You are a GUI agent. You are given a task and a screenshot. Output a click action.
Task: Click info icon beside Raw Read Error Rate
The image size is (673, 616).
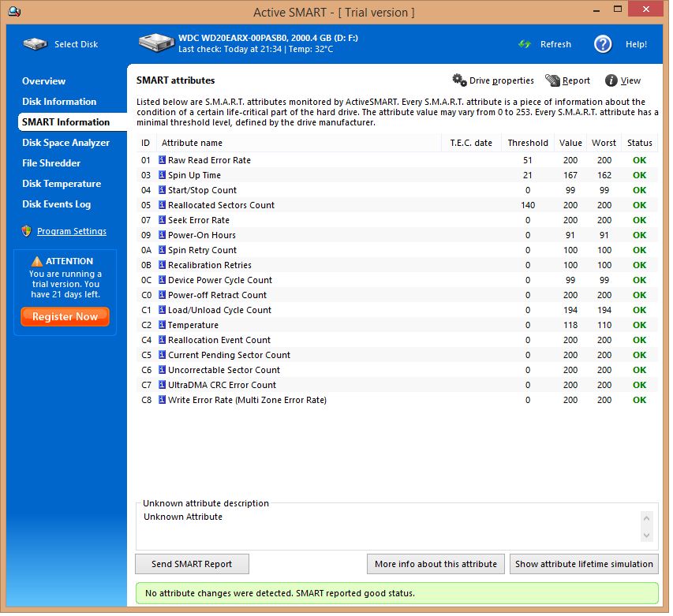click(163, 161)
